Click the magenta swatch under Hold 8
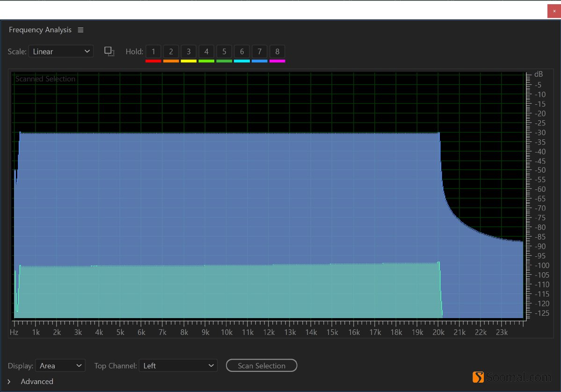This screenshot has height=392, width=561. pos(277,61)
